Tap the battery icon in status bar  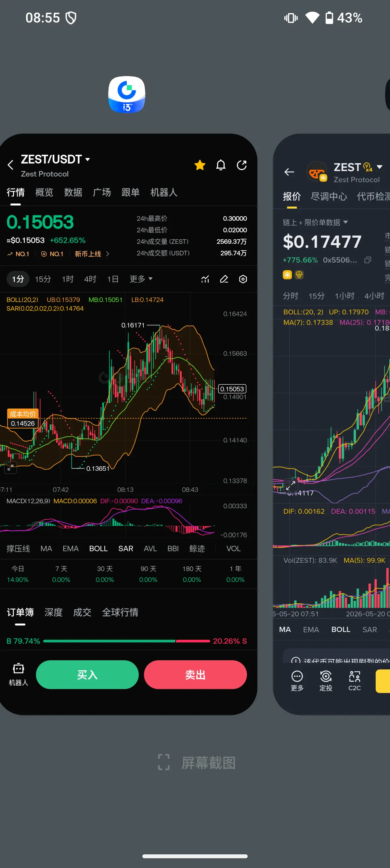click(x=329, y=18)
